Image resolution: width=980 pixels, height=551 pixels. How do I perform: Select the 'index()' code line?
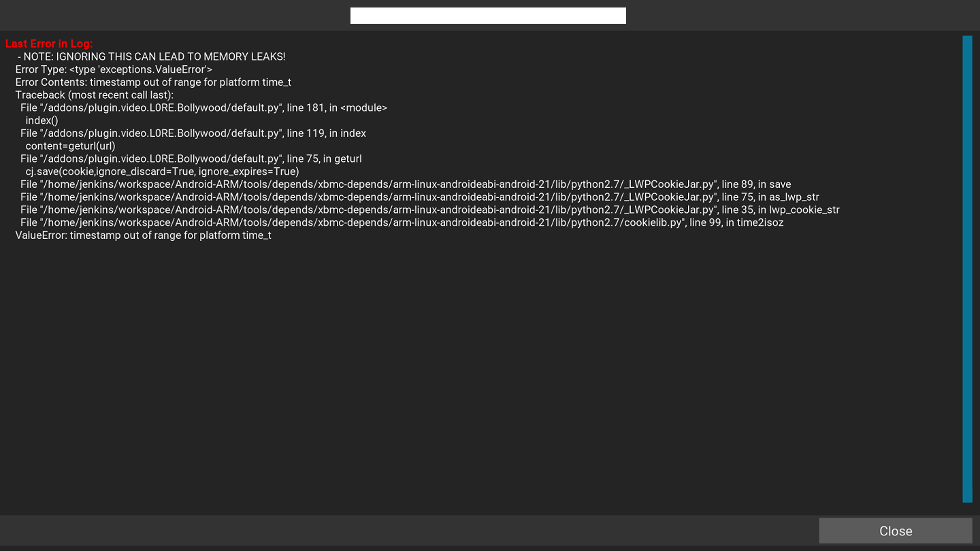pos(42,120)
